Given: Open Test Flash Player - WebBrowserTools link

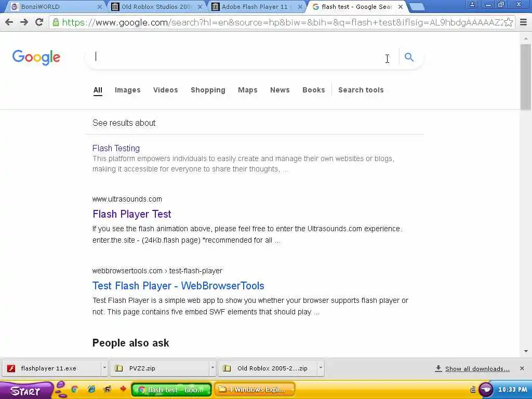Looking at the screenshot, I should point(179,286).
